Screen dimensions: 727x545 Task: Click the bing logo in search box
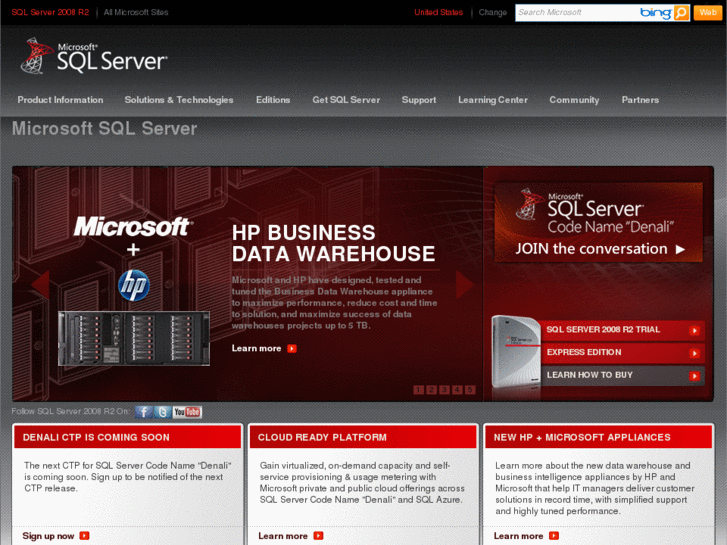pos(656,13)
